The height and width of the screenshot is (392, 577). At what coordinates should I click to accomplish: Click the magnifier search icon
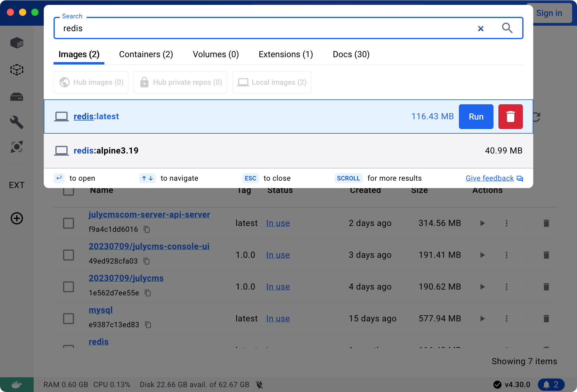507,28
